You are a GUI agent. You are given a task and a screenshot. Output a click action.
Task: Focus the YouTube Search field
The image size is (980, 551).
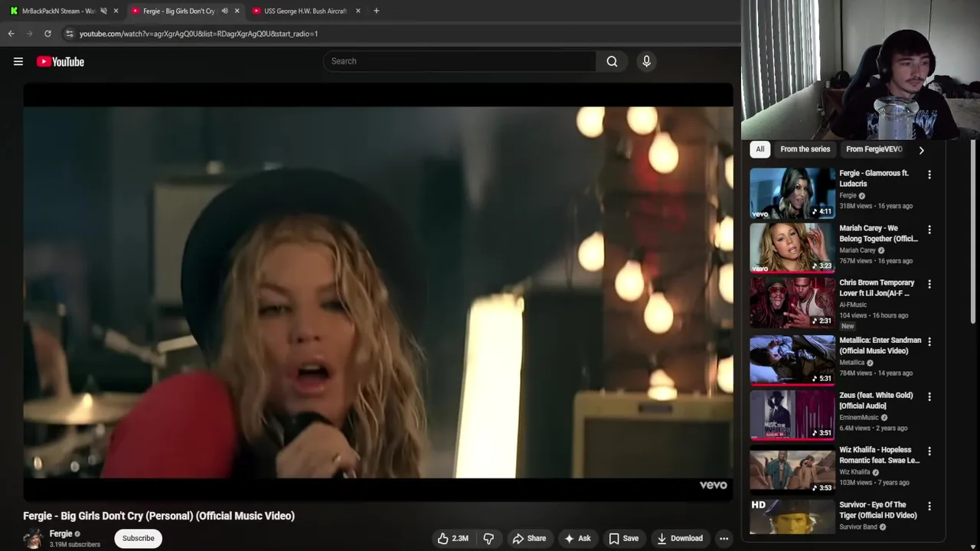tap(459, 61)
